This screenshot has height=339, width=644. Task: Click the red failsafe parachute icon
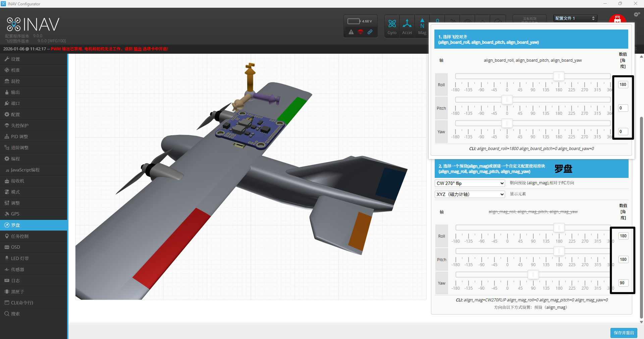tap(361, 32)
